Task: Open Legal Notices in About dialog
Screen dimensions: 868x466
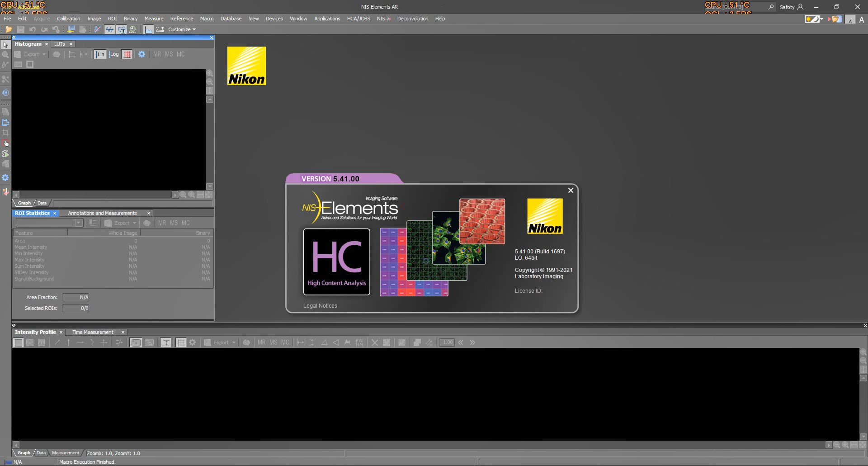Action: click(320, 306)
